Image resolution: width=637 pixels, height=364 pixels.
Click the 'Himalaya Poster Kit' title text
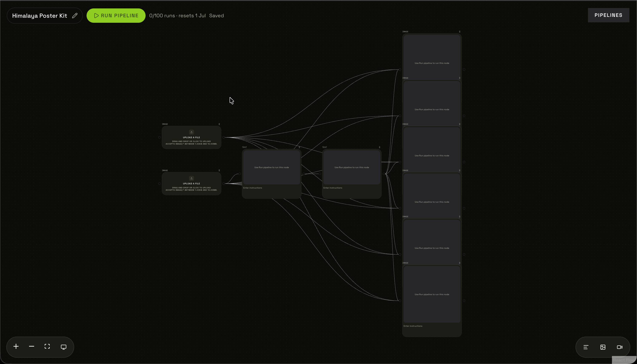pyautogui.click(x=40, y=16)
